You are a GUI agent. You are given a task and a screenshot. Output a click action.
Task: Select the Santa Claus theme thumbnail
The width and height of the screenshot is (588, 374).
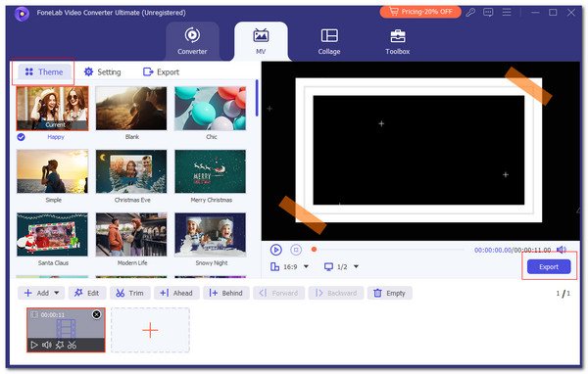(53, 235)
